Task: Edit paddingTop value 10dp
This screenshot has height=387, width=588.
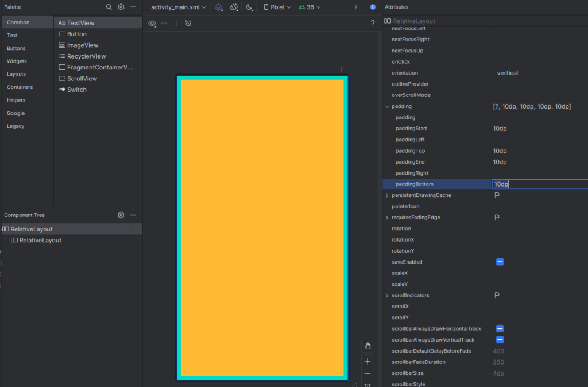Action: point(500,151)
